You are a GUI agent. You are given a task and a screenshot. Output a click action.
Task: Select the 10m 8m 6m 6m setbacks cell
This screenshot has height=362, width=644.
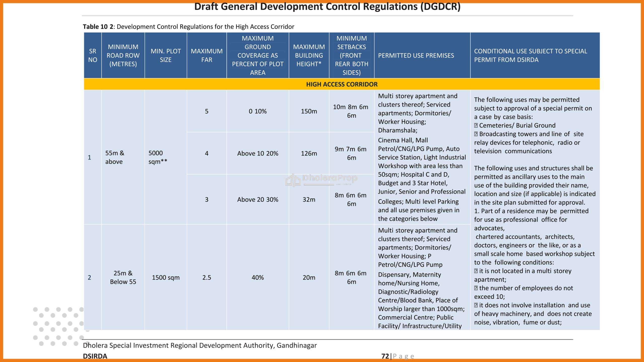[351, 111]
